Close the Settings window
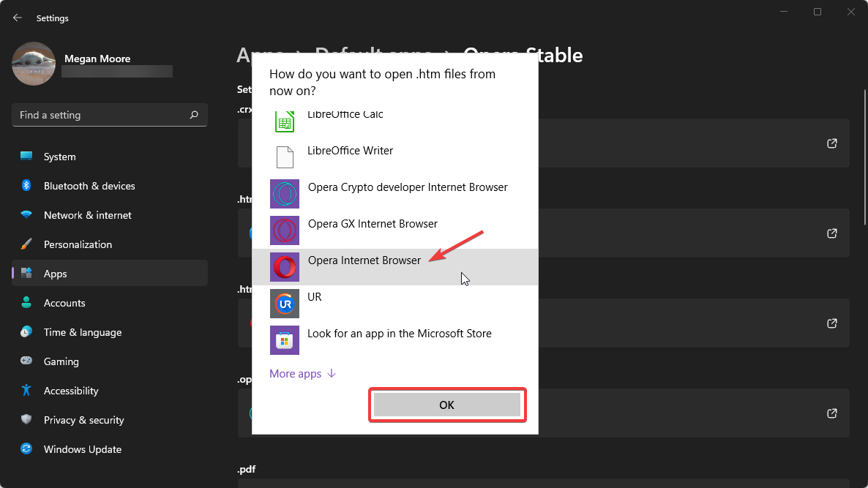Image resolution: width=868 pixels, height=488 pixels. (x=851, y=12)
